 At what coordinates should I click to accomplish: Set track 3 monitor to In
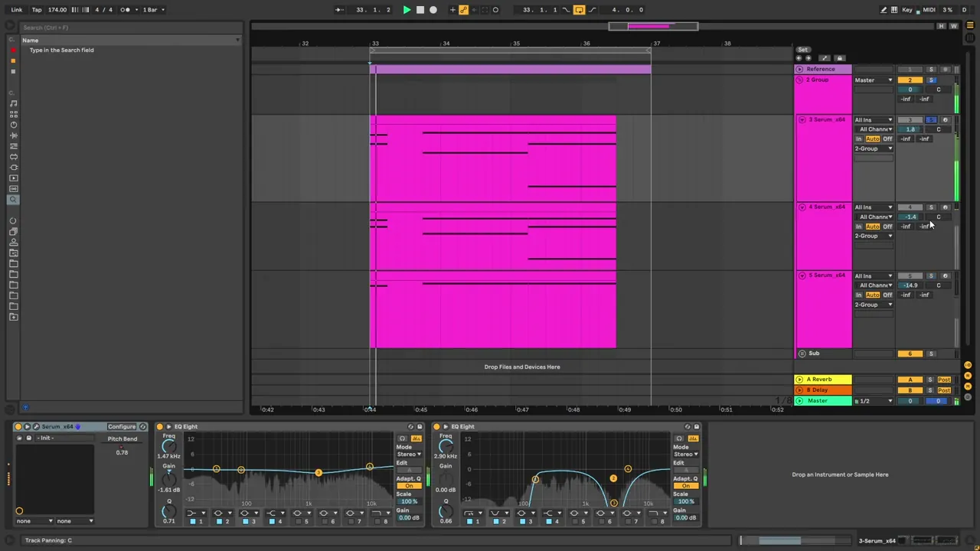click(859, 139)
